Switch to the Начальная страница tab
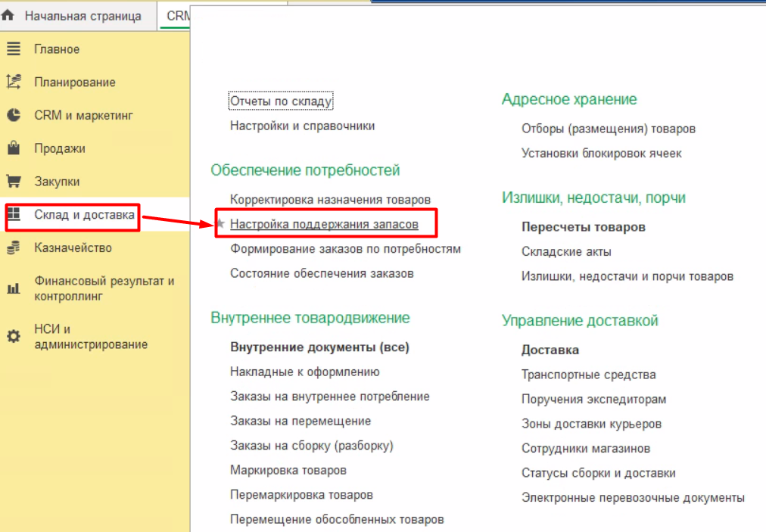This screenshot has height=532, width=766. coord(83,16)
